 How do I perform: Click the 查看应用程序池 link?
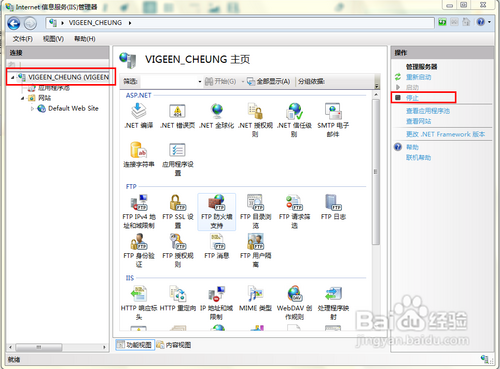point(428,111)
